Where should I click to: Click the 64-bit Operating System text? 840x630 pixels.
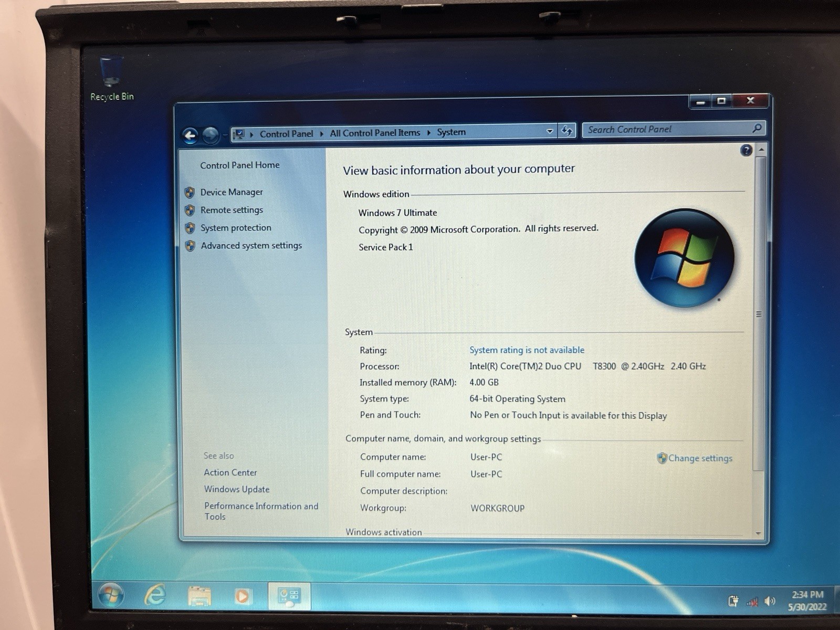pos(517,398)
